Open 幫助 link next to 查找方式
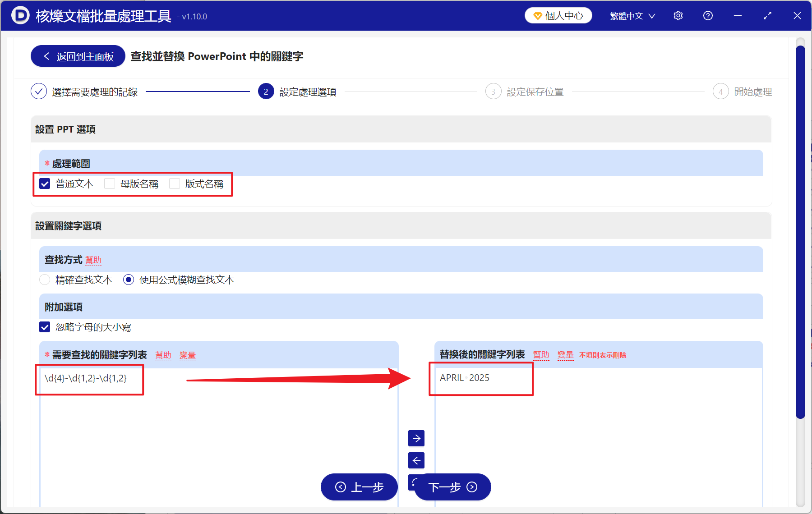 pyautogui.click(x=93, y=260)
